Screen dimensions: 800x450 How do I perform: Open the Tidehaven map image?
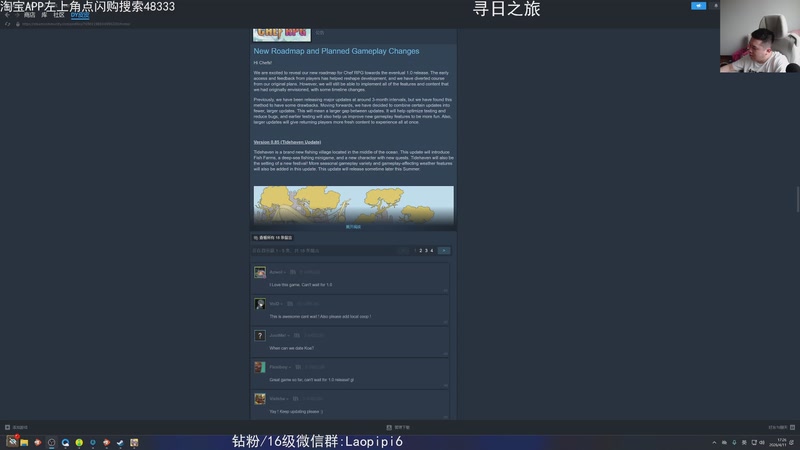354,204
